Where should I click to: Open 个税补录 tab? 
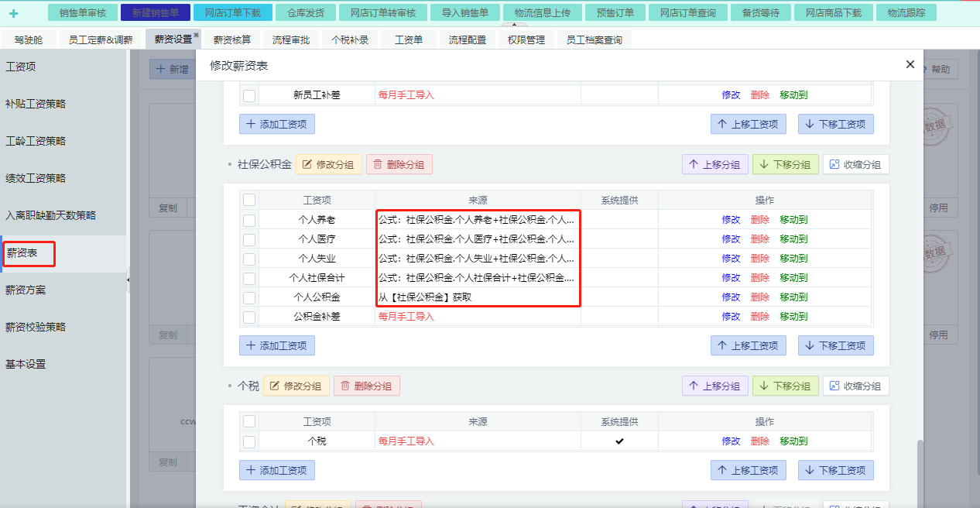point(350,40)
